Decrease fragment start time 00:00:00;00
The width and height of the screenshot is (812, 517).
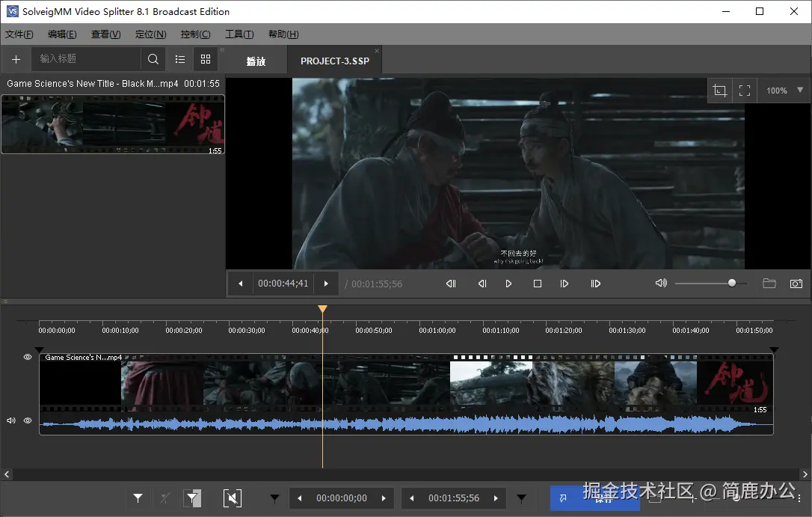pyautogui.click(x=299, y=498)
